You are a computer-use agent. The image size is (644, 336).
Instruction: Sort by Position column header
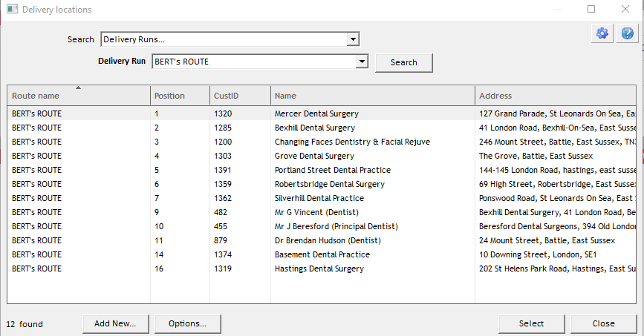[x=169, y=96]
